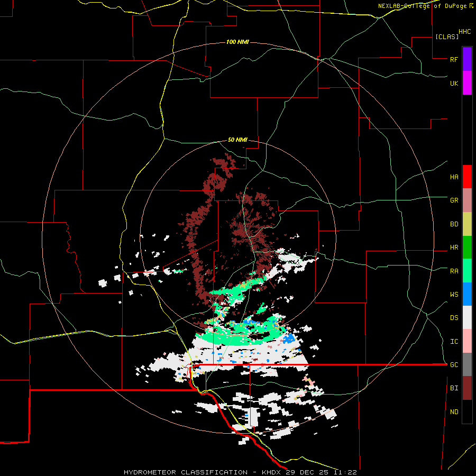Screen dimensions: 476x476
Task: Click the HYDROMETEOR CLASSIFICATION title text
Action: (186, 472)
